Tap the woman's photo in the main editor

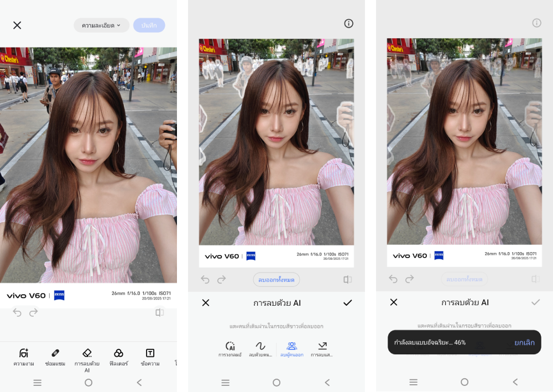[x=88, y=166]
